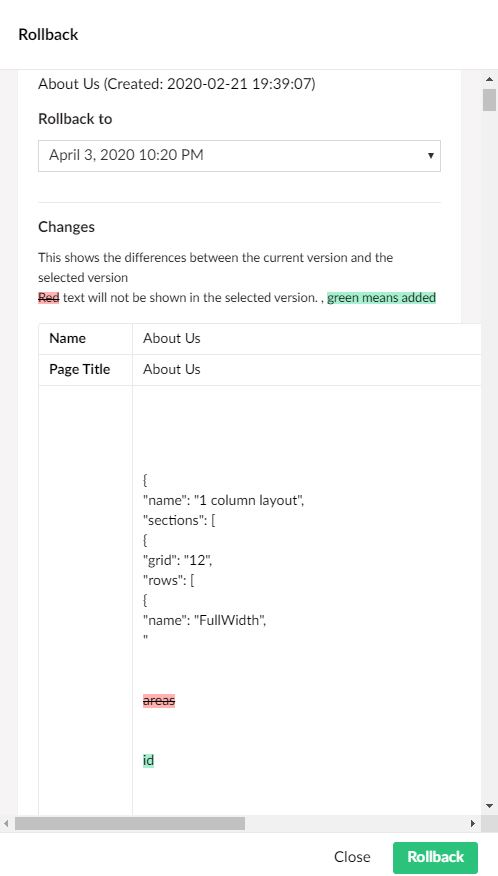Click the horizontal scrollbar thumb
Screen dimensions: 498x876
(x=130, y=823)
